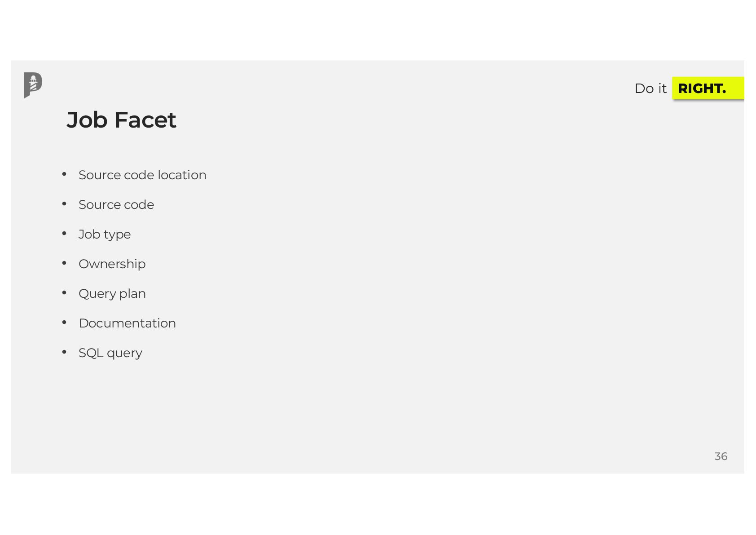Click the 'Documentation' bullet entry

(x=127, y=323)
